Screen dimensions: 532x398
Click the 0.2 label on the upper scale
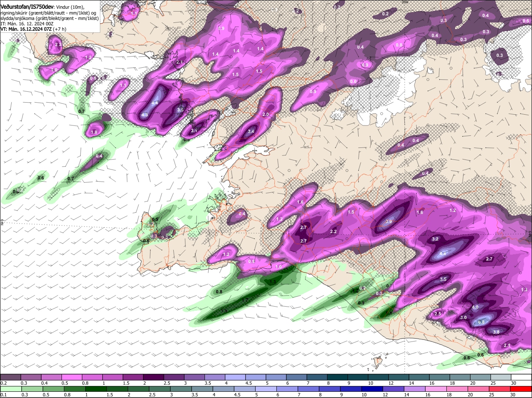3,383
